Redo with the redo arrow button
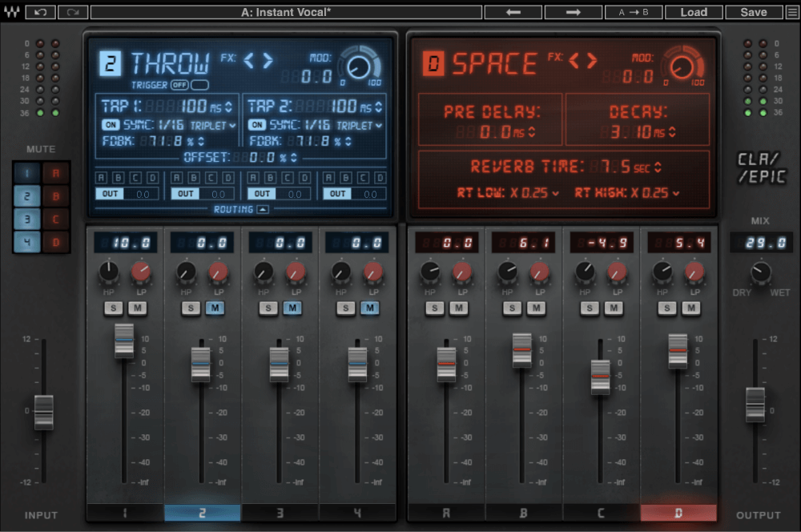The height and width of the screenshot is (532, 801). (x=73, y=12)
